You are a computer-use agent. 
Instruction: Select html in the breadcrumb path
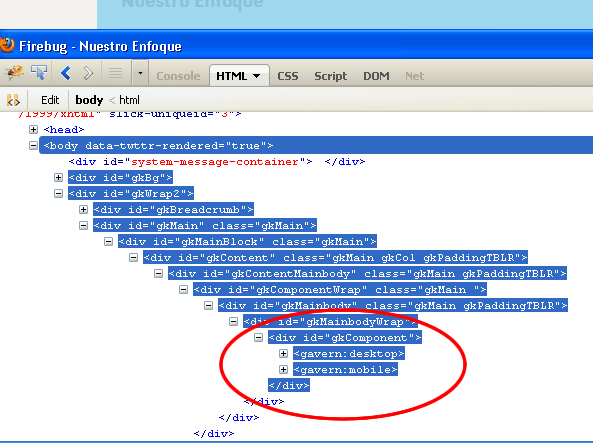tap(129, 100)
